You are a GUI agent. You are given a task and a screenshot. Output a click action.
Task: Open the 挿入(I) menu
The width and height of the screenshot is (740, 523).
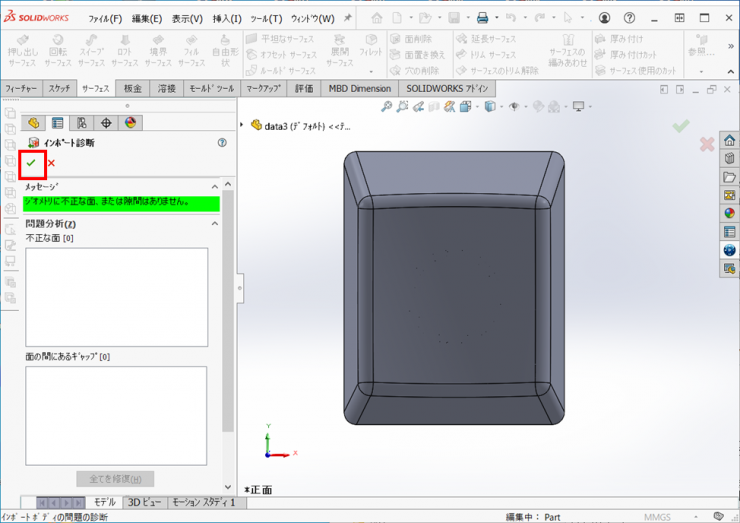(x=225, y=18)
